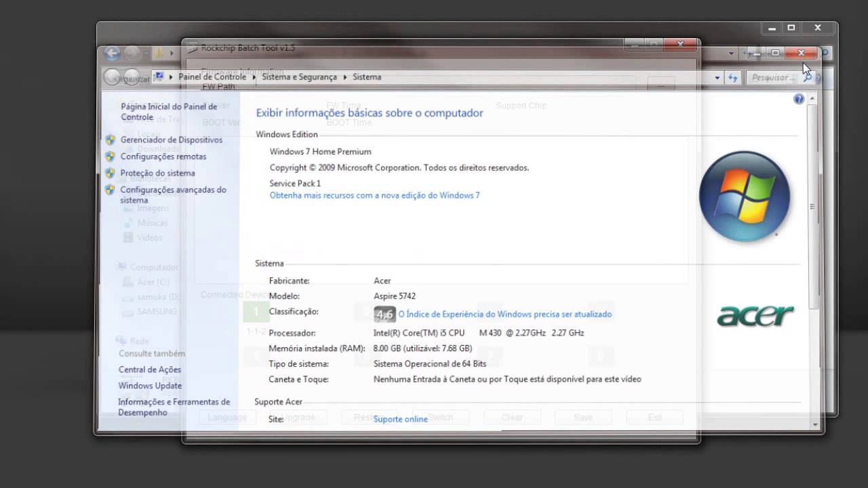Click 'Intel(R) Core(TM) i5 CPU' processor value

419,333
